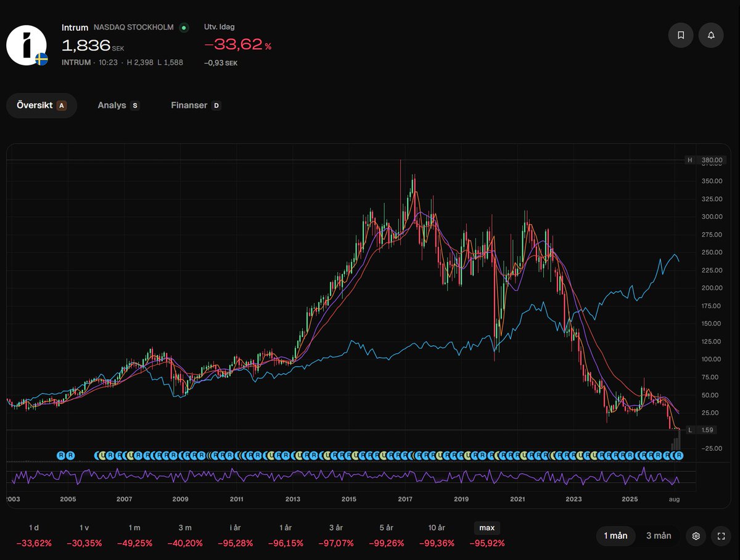Image resolution: width=740 pixels, height=560 pixels.
Task: Click the 1,836 SEK price value
Action: (x=92, y=45)
